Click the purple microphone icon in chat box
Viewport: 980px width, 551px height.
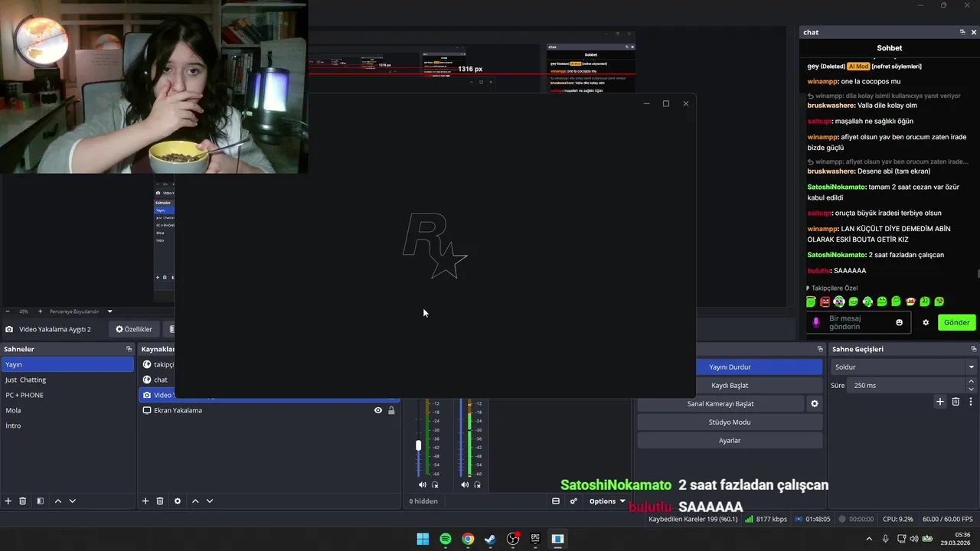815,322
